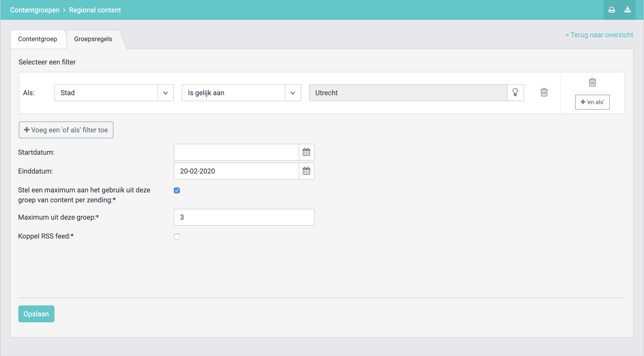Click the 'Startdatum:' label
Screen dimensions: 644x356
point(36,152)
